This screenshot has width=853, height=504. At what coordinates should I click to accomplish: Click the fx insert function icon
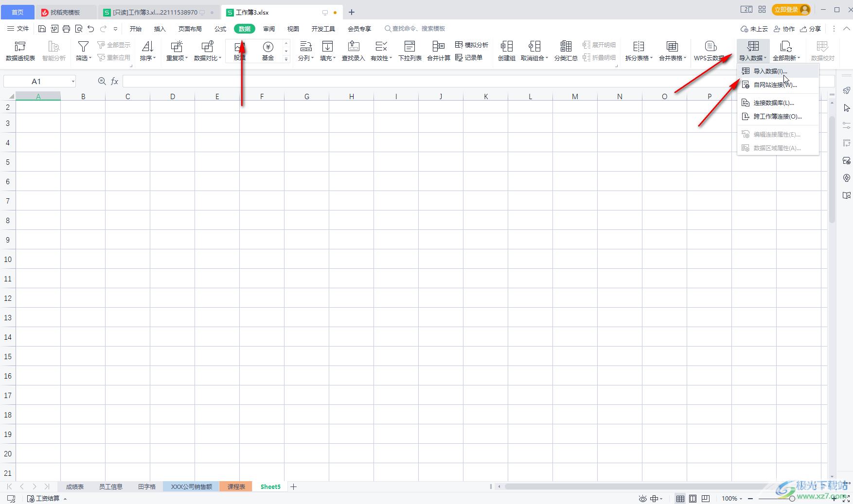tap(115, 81)
